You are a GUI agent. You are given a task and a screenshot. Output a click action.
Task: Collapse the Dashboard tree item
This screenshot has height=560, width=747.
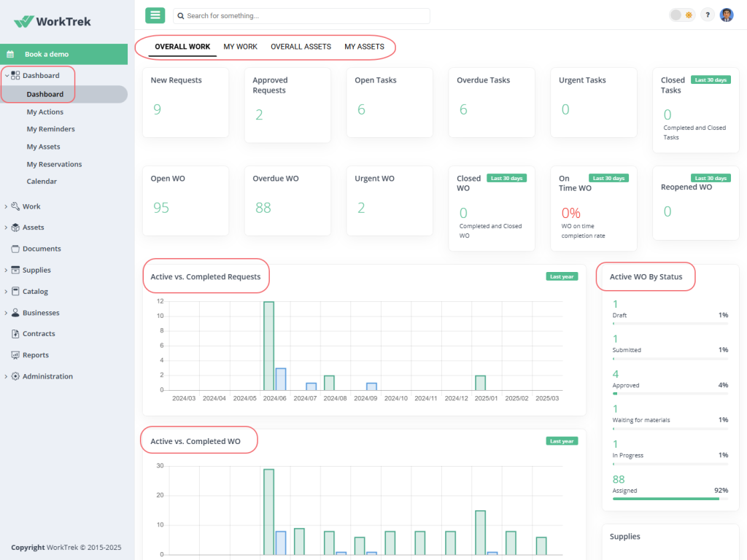[7, 75]
